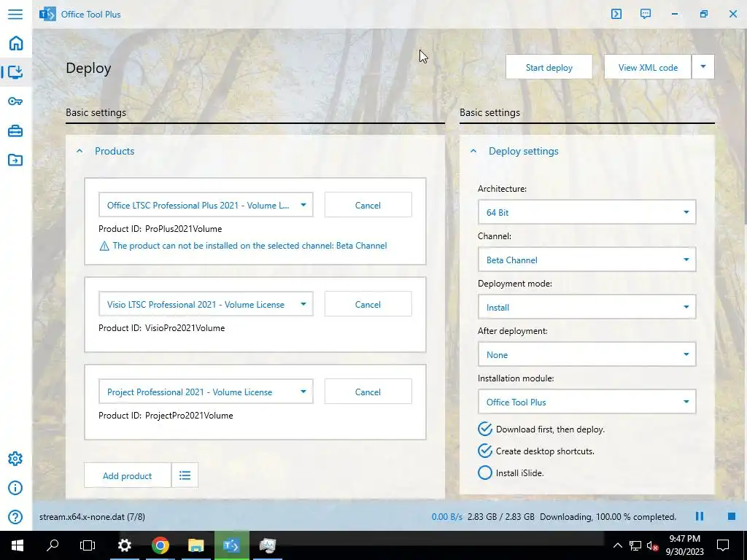The height and width of the screenshot is (560, 747).
Task: Open Settings gear in sidebar
Action: (x=15, y=459)
